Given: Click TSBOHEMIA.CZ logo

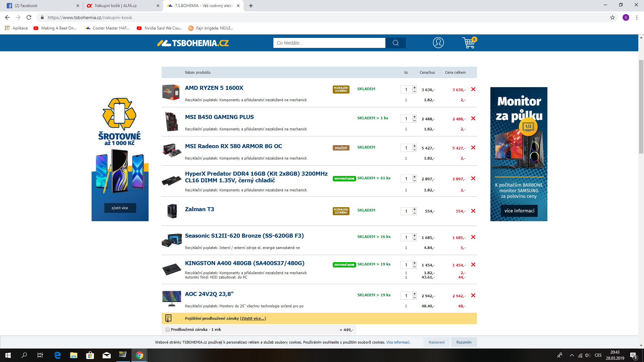Looking at the screenshot, I should tap(193, 43).
